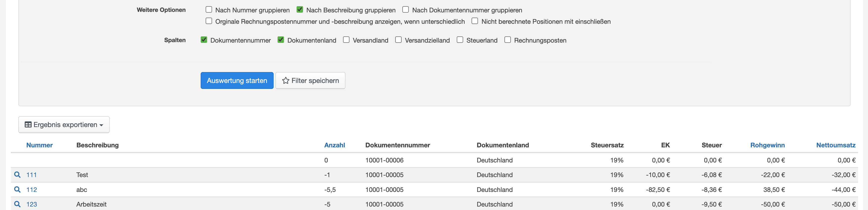Open item number 123 link

tap(32, 204)
